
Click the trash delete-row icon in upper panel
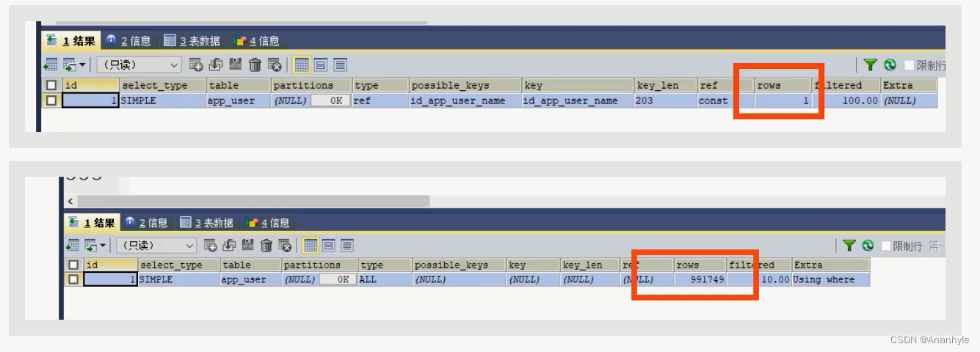(x=255, y=65)
